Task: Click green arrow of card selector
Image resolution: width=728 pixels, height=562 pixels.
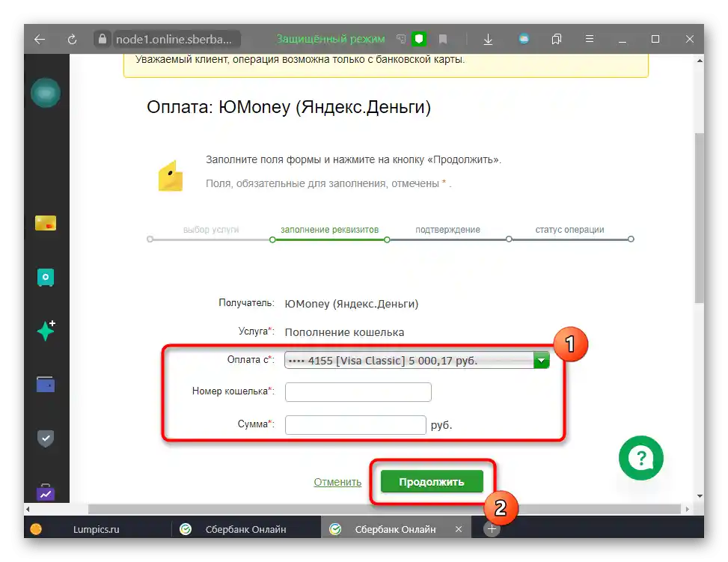Action: click(542, 361)
